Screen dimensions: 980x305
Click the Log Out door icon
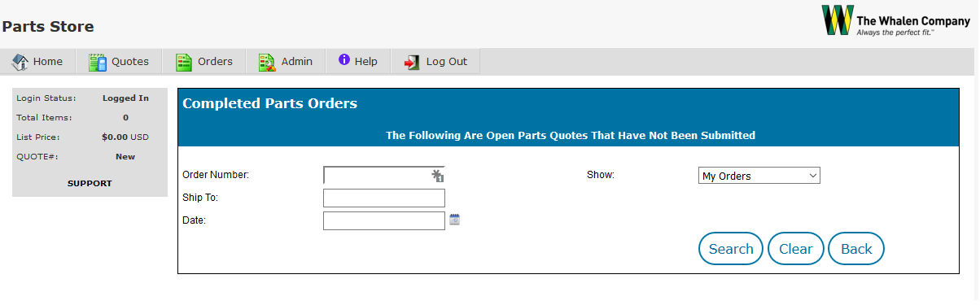[x=412, y=62]
